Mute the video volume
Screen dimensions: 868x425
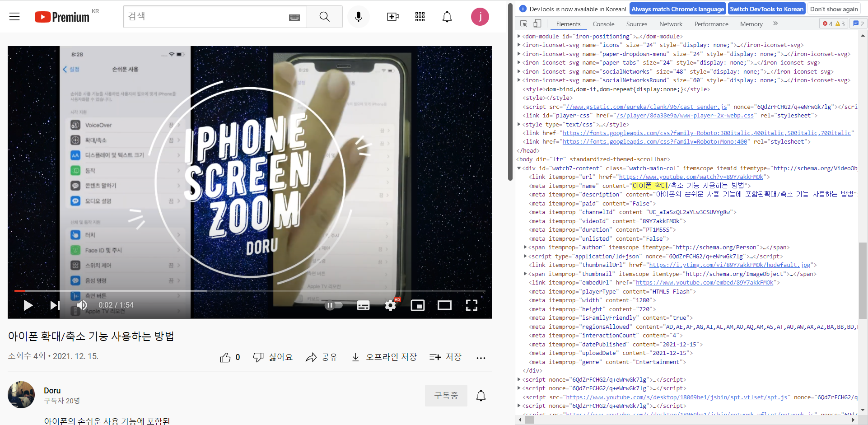click(82, 305)
